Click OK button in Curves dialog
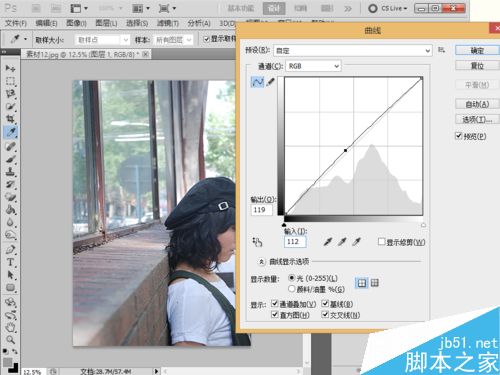500x375 pixels. point(477,50)
